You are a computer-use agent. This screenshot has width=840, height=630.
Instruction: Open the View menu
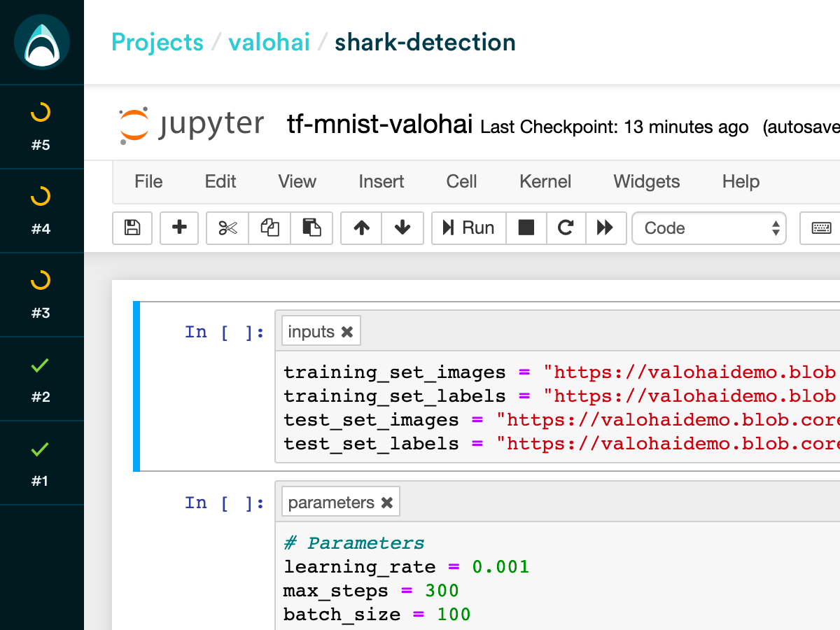pos(297,181)
